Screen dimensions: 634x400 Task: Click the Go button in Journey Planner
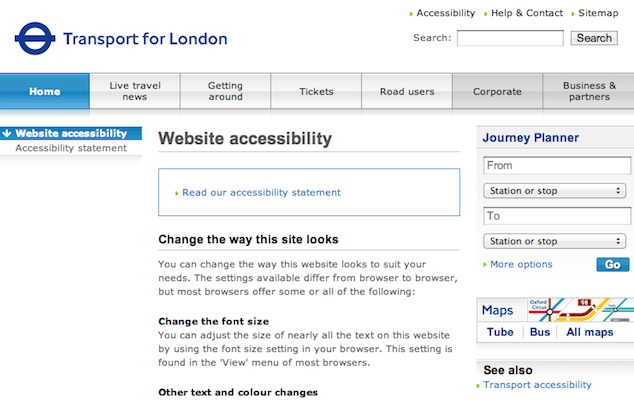tap(613, 265)
